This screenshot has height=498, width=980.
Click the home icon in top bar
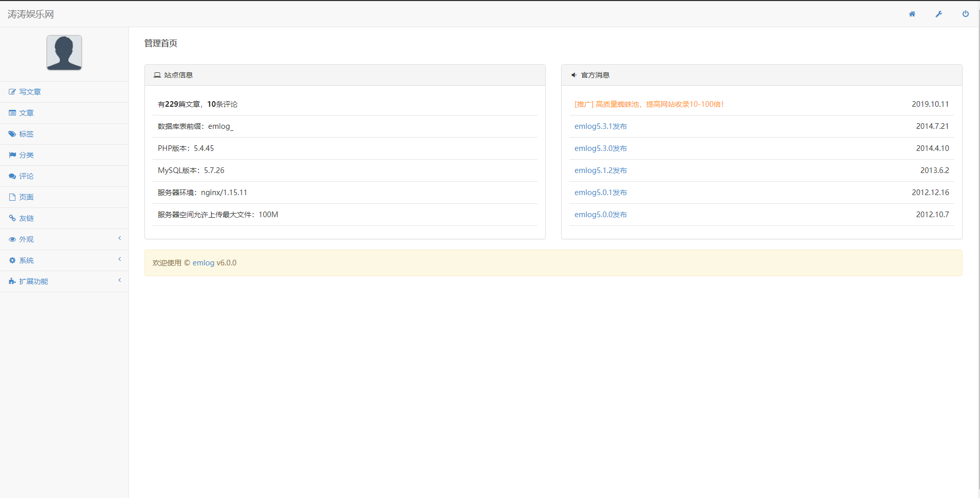tap(912, 14)
